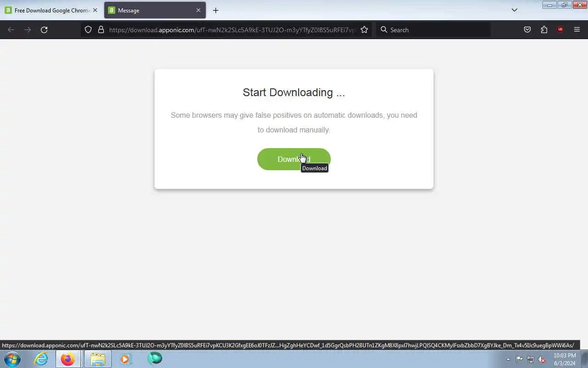Open the tracking protection shield icon

coord(88,30)
